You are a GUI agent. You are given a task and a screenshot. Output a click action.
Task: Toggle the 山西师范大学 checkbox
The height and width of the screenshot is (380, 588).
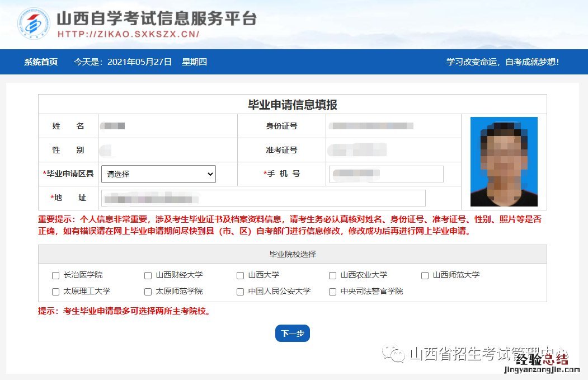point(425,275)
